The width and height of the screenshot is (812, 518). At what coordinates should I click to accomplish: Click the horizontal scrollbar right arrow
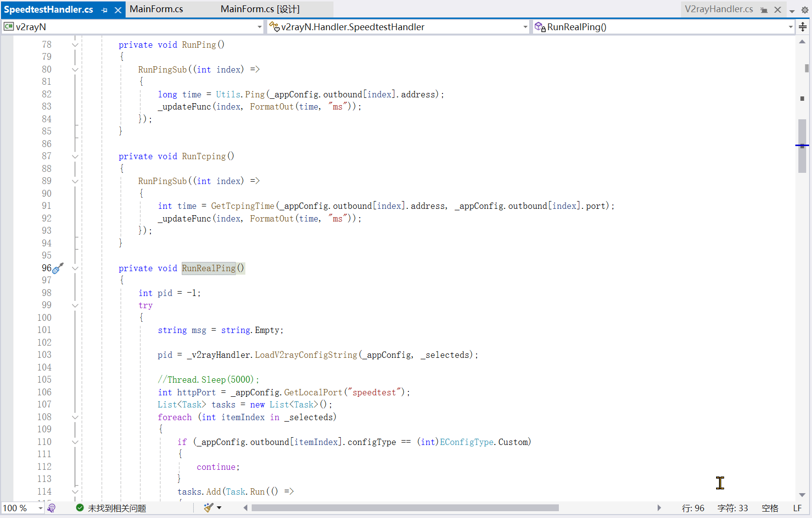coord(659,508)
